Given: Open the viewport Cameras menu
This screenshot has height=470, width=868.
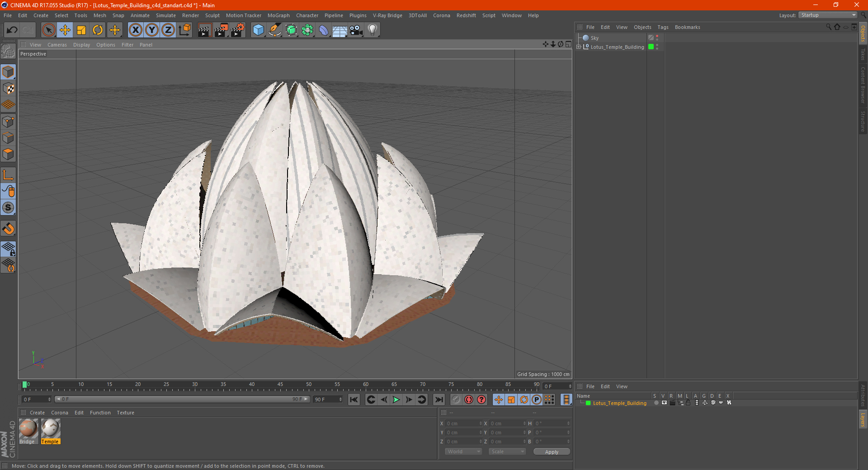Looking at the screenshot, I should point(57,45).
